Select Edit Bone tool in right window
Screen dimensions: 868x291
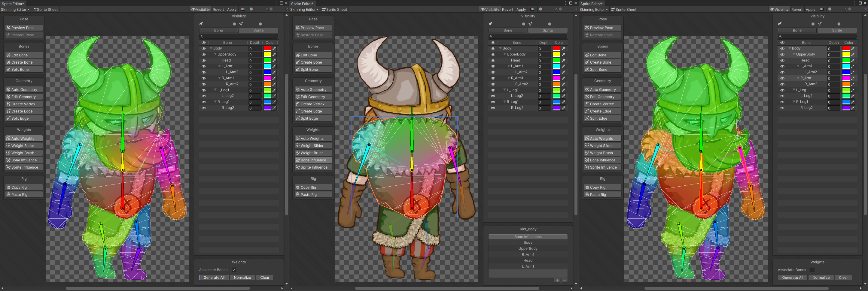coord(603,55)
